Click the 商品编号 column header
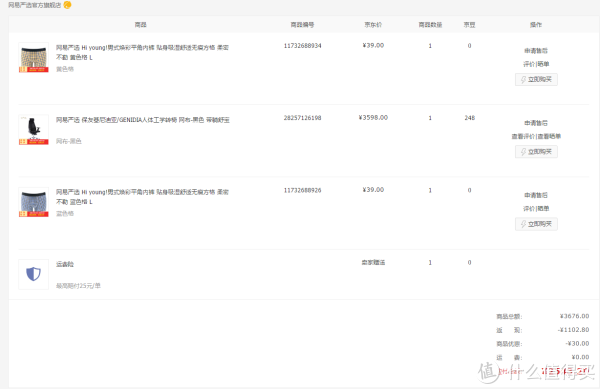The image size is (600, 389). click(x=302, y=24)
